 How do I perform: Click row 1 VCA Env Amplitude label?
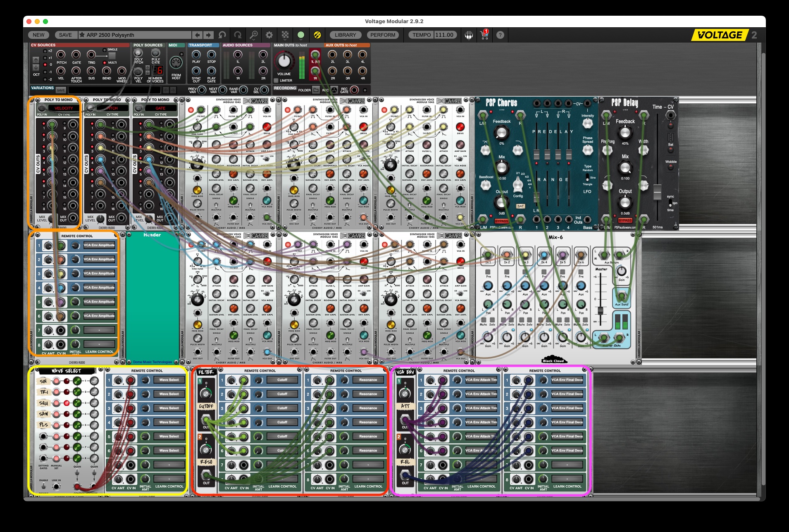99,245
